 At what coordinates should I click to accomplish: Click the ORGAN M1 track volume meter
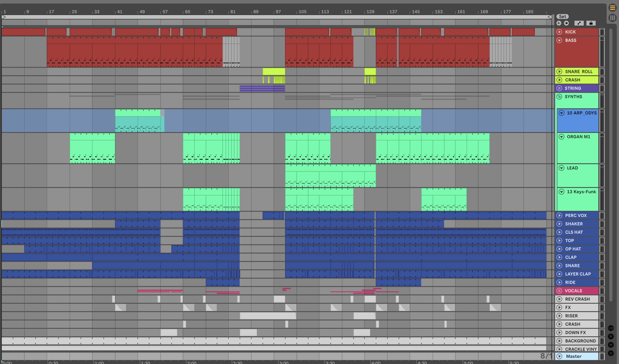click(602, 148)
